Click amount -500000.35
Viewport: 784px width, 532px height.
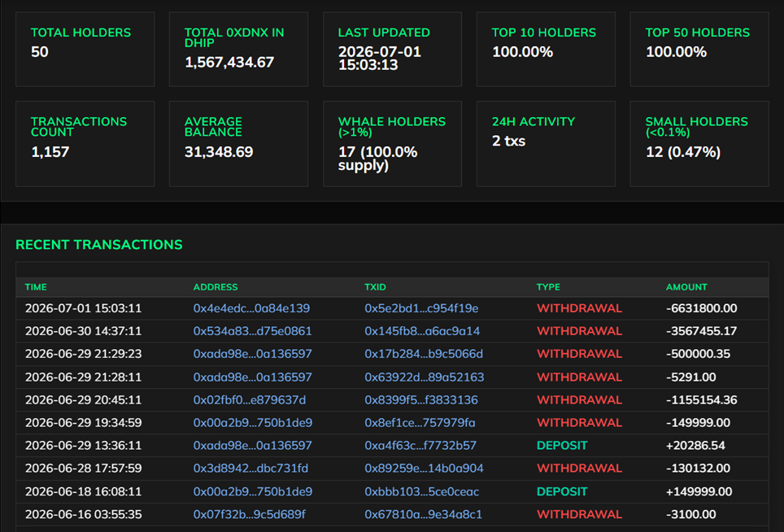click(698, 354)
